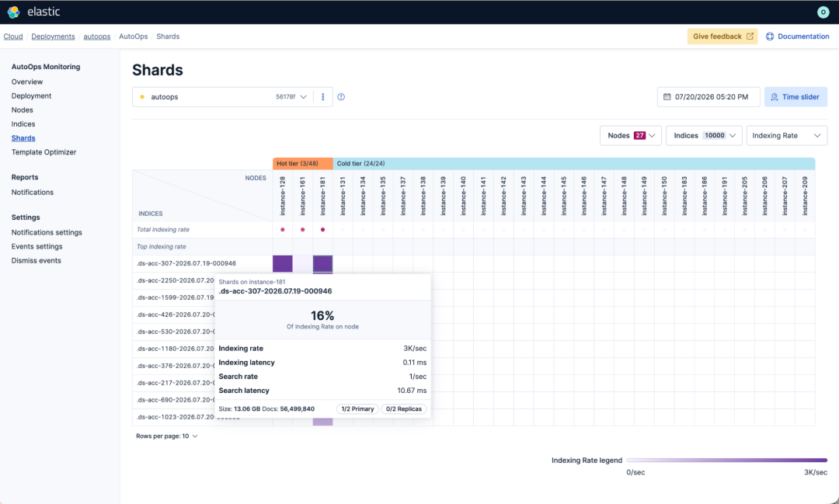The width and height of the screenshot is (839, 504).
Task: Click the instance-209 node column header
Action: pos(805,196)
